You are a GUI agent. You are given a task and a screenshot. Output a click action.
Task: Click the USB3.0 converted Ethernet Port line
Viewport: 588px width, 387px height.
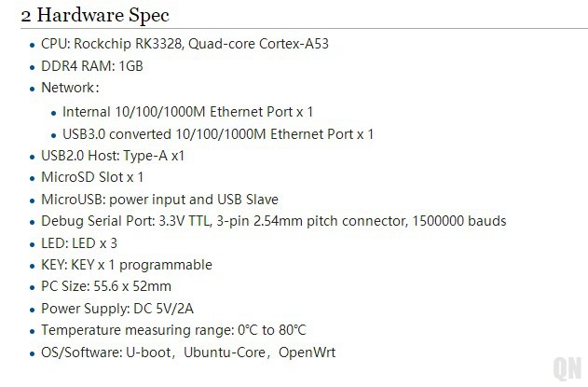pos(218,133)
